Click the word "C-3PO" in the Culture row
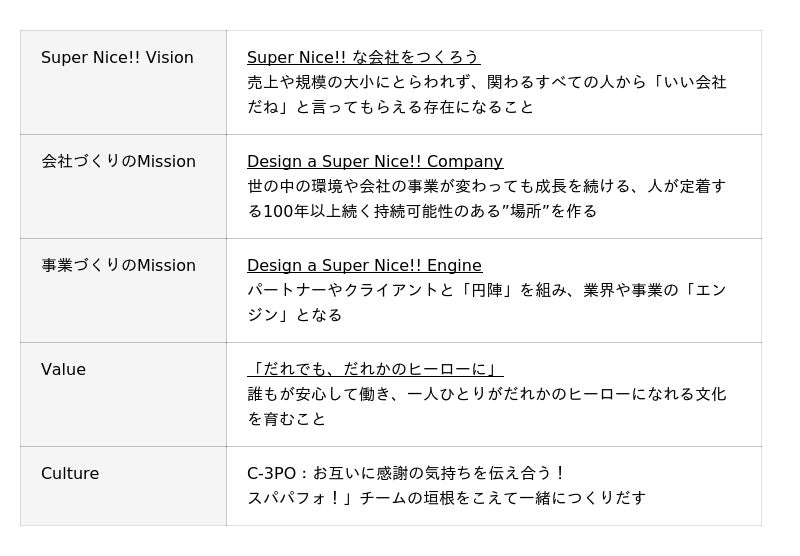The width and height of the screenshot is (800, 556). (x=271, y=474)
